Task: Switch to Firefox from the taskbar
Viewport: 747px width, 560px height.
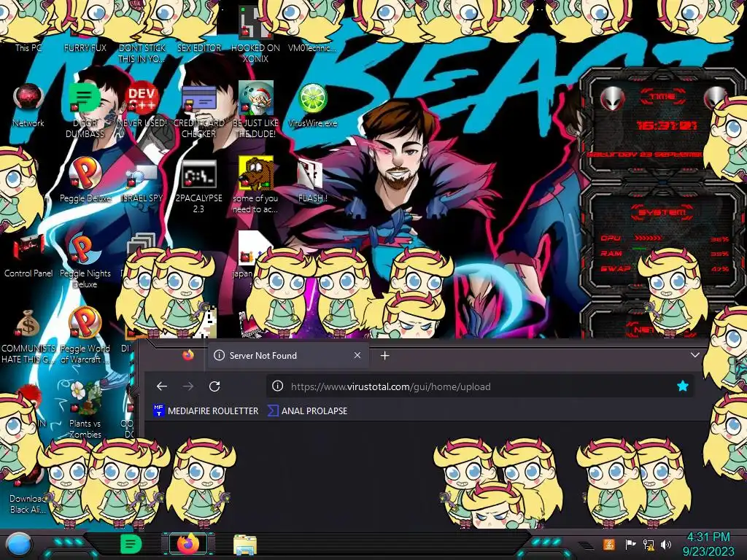Action: [x=188, y=544]
